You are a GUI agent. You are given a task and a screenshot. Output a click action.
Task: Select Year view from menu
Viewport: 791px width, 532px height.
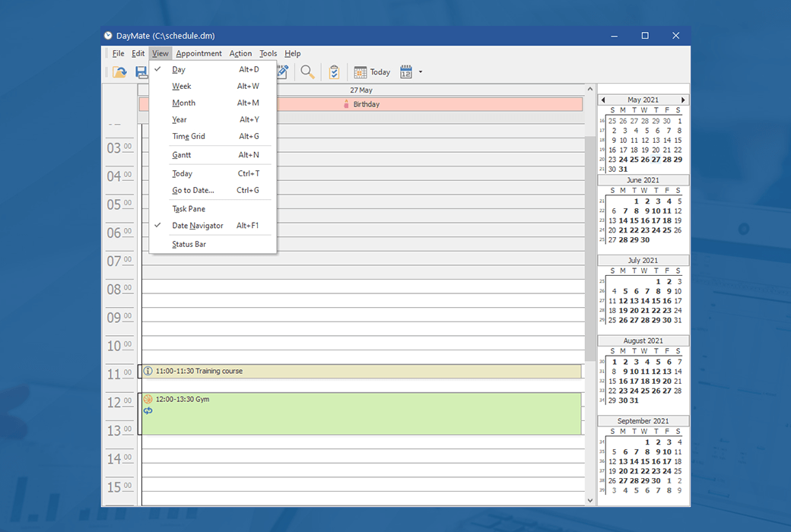tap(213, 119)
